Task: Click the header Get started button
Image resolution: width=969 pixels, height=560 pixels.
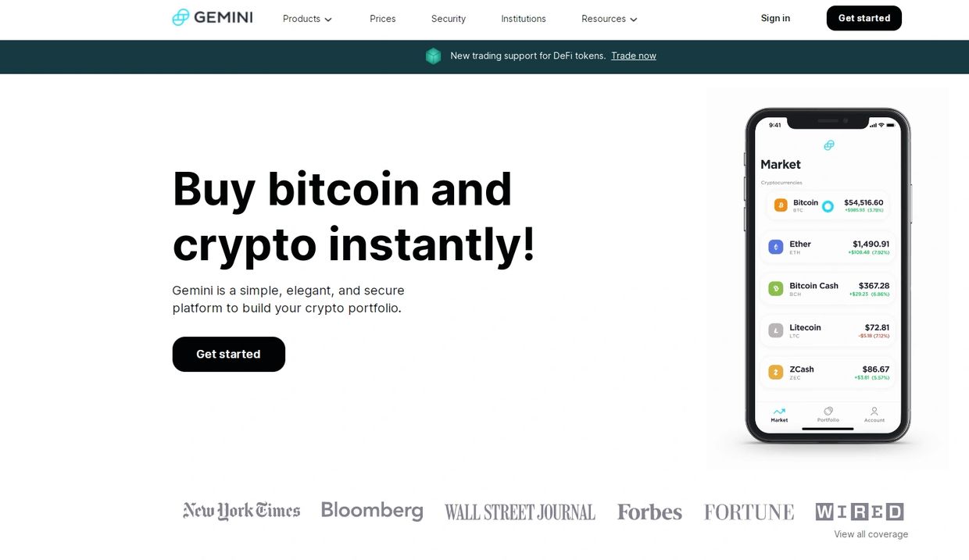Action: 864,18
